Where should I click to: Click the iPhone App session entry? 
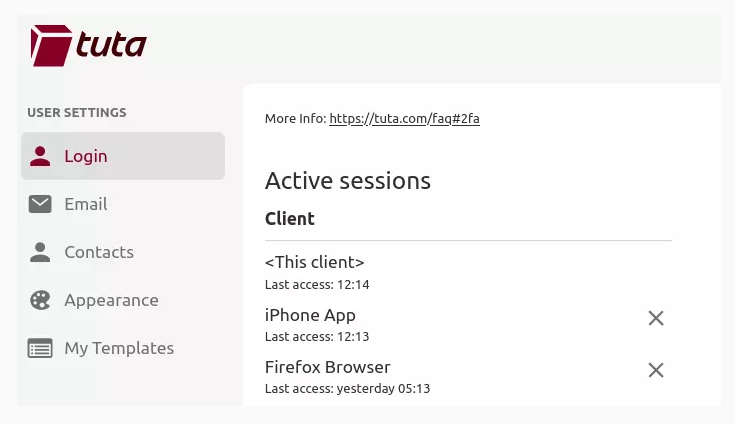tap(310, 315)
